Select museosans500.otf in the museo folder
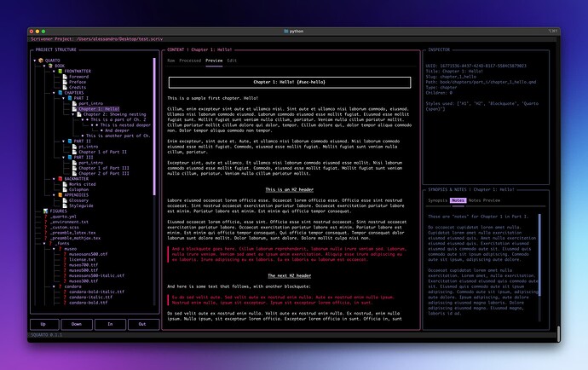The width and height of the screenshot is (588, 370). [x=88, y=254]
